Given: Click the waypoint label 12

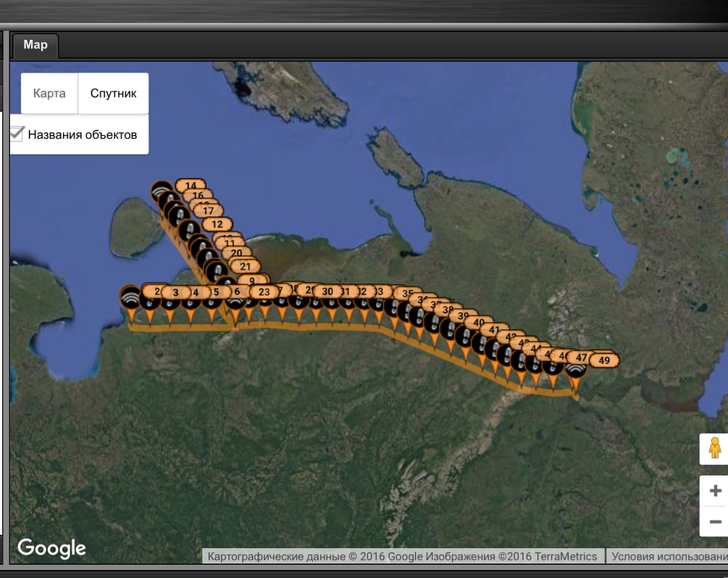Looking at the screenshot, I should tap(217, 224).
